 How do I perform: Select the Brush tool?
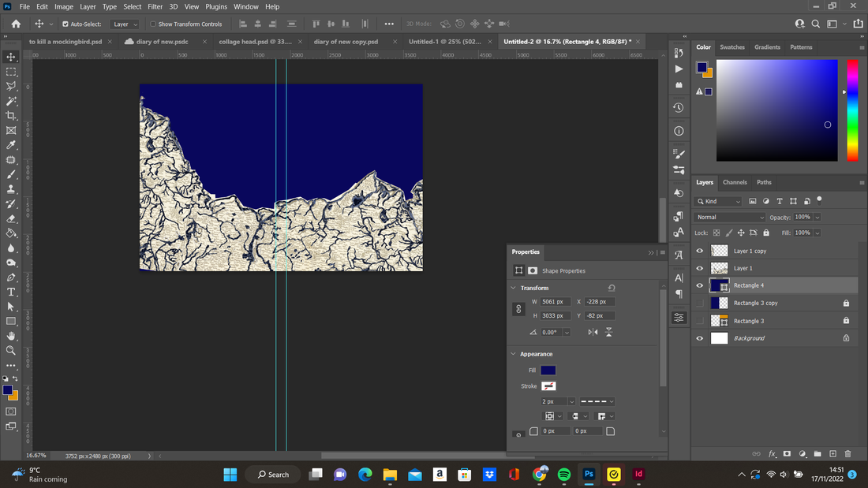click(x=10, y=174)
